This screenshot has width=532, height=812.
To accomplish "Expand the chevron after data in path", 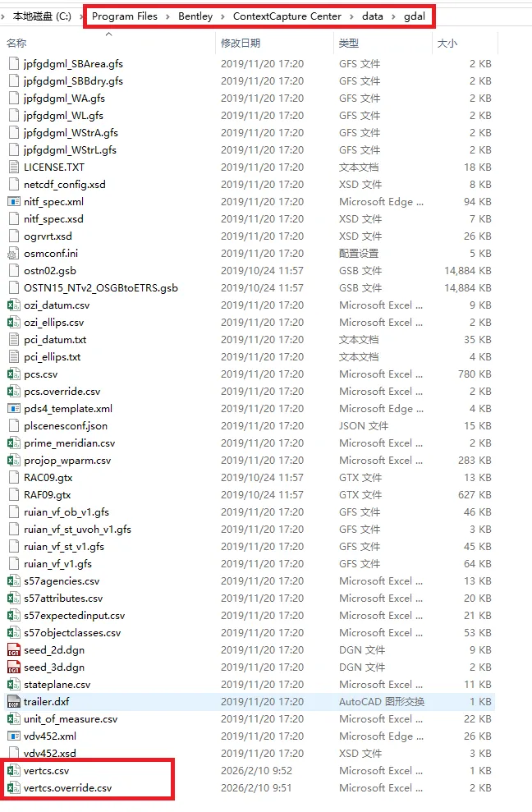I will tap(394, 16).
